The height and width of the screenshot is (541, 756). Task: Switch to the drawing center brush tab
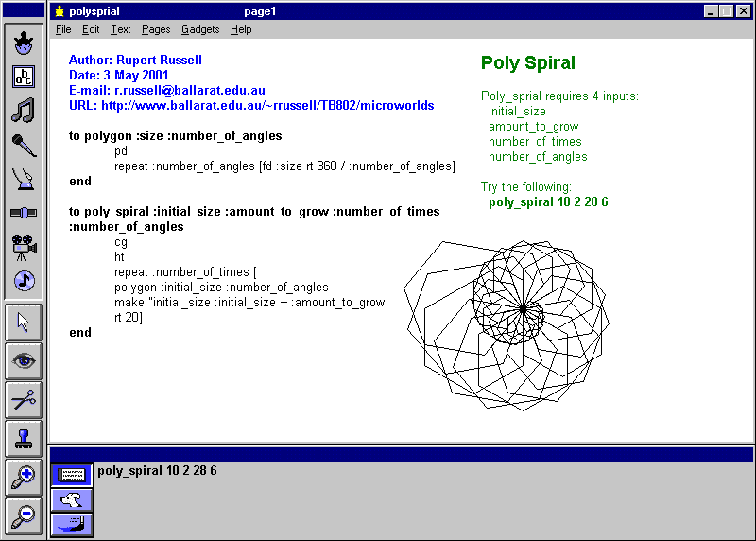(72, 525)
